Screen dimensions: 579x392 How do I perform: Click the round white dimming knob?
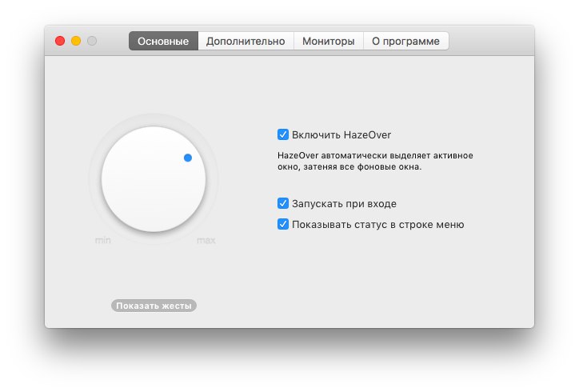(154, 179)
